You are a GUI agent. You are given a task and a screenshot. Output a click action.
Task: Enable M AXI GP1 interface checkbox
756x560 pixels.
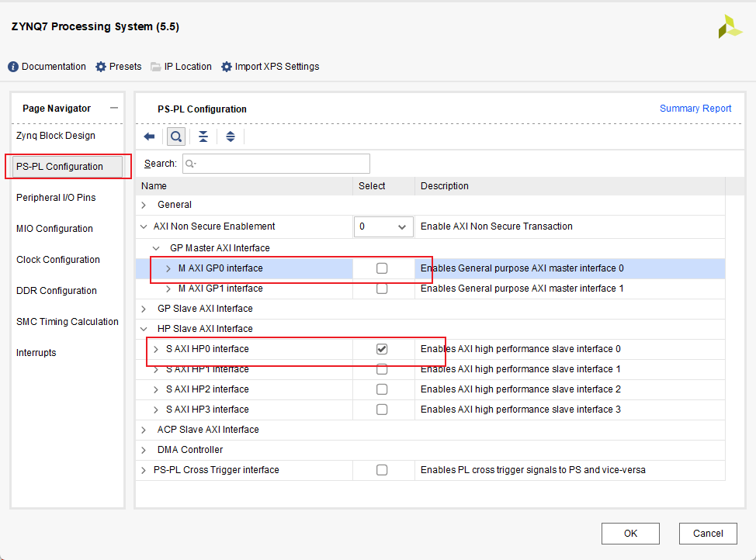(x=382, y=289)
